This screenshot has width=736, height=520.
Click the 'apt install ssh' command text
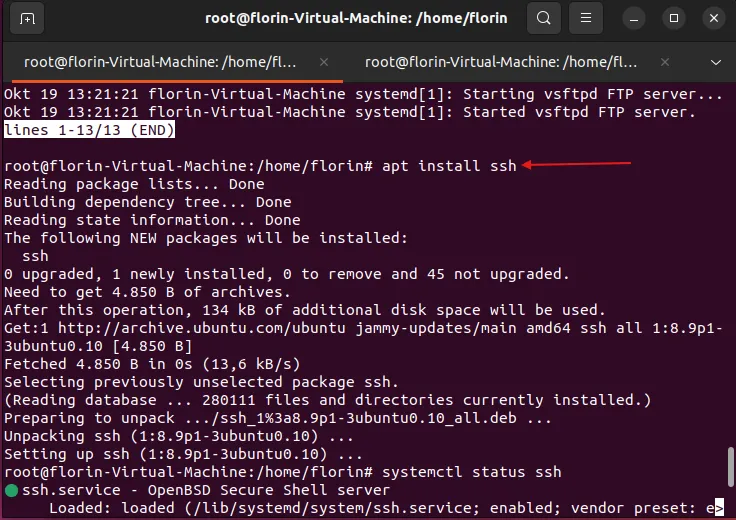[x=449, y=165]
